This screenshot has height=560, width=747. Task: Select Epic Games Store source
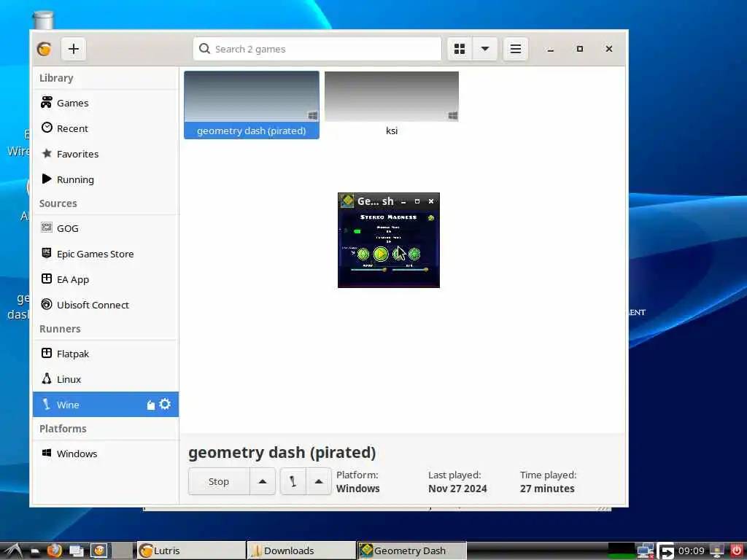pos(105,254)
